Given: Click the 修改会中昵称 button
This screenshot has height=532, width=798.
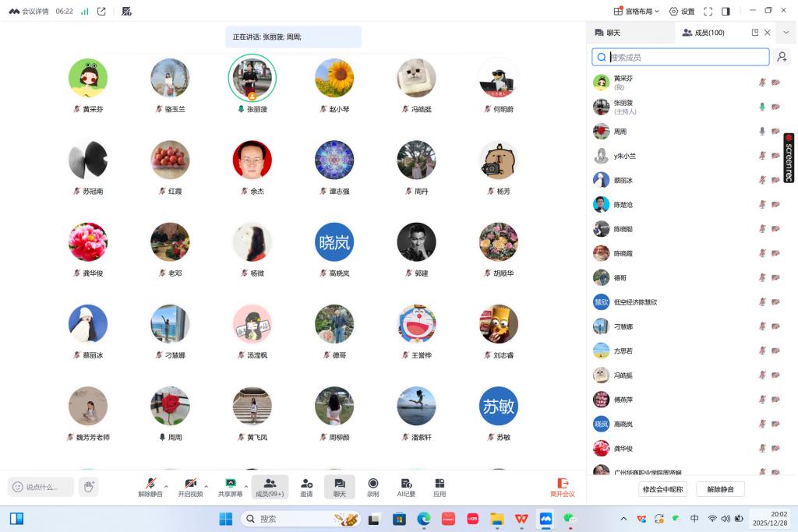Looking at the screenshot, I should [663, 489].
